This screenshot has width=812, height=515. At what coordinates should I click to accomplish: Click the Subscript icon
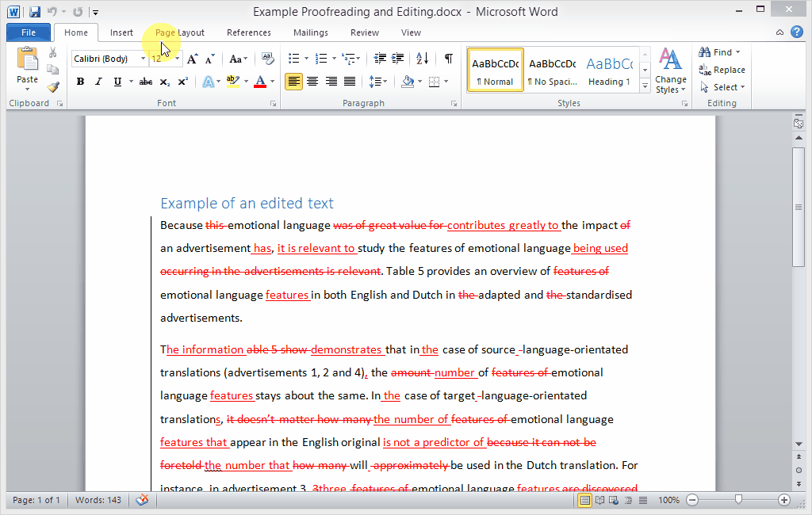click(x=163, y=81)
